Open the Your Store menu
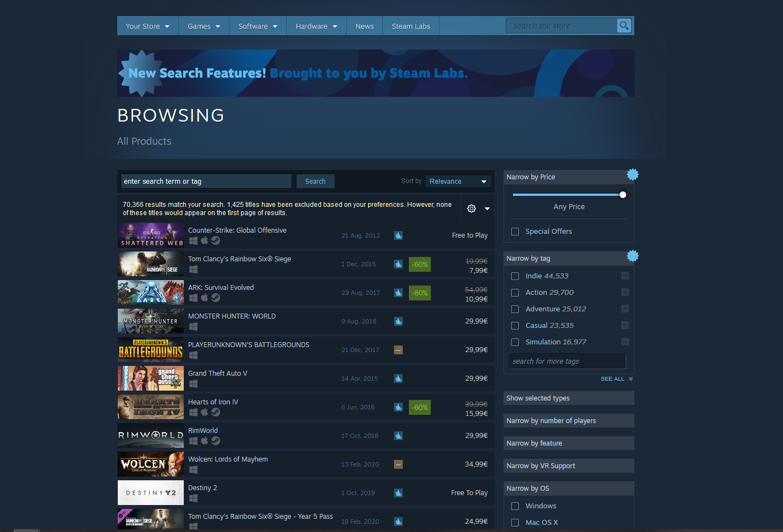Image resolution: width=783 pixels, height=532 pixels. pos(147,26)
